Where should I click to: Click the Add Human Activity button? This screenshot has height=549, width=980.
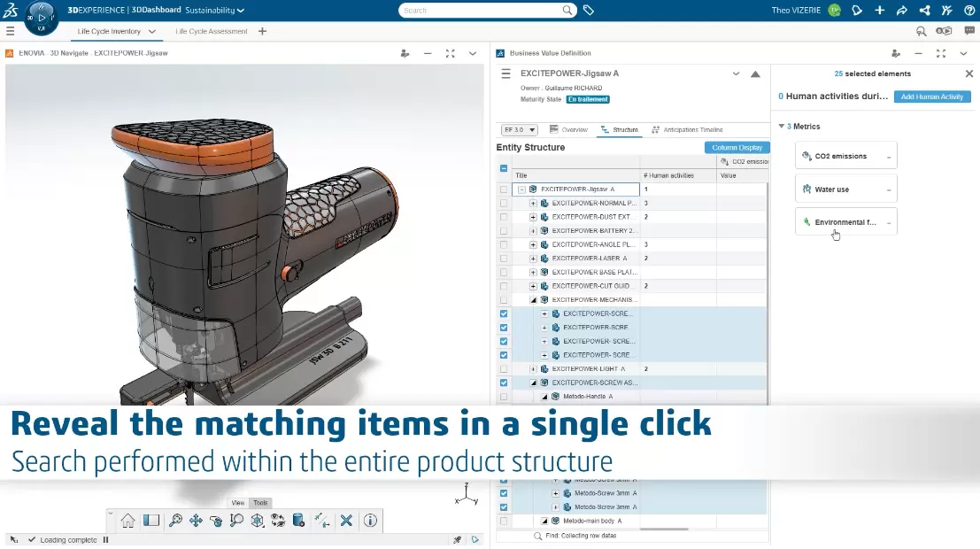[932, 97]
